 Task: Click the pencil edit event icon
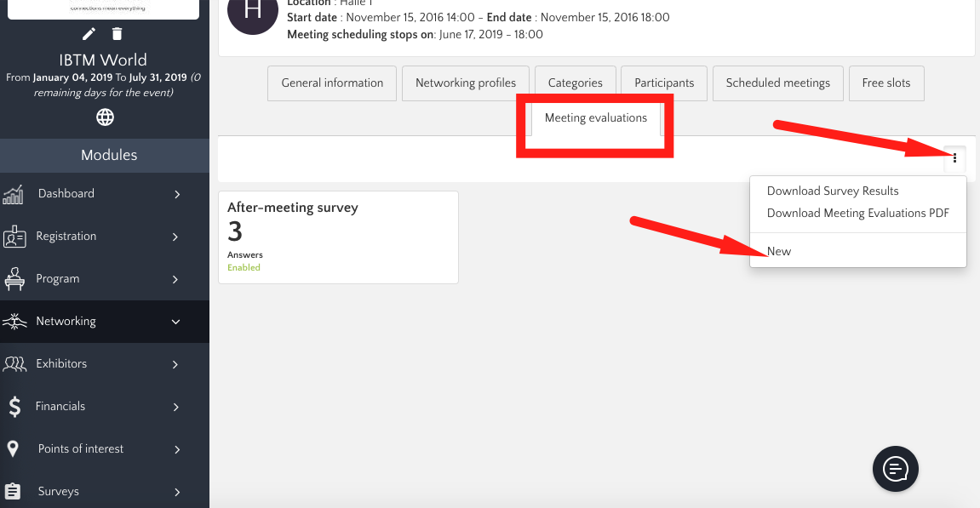tap(89, 34)
